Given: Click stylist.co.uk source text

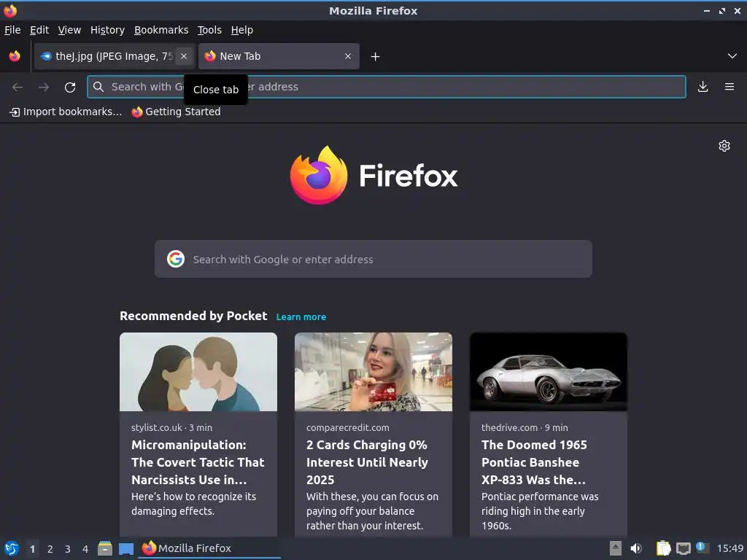Looking at the screenshot, I should point(157,427).
